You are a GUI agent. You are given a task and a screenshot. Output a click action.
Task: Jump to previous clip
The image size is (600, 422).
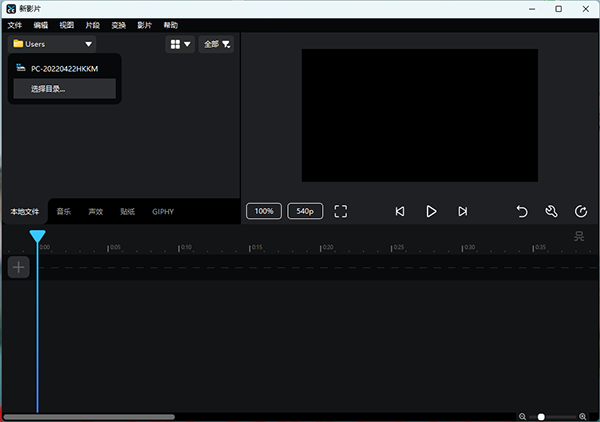click(x=400, y=211)
